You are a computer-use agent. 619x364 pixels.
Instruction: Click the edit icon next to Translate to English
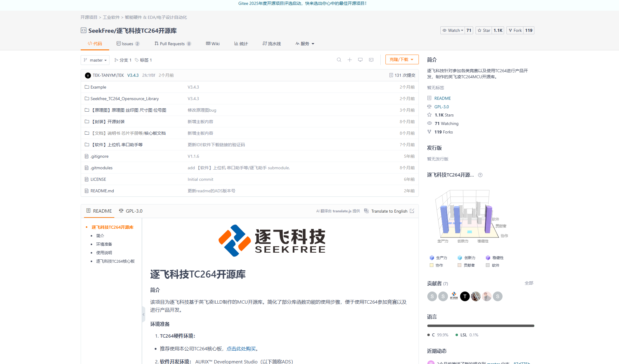pos(412,211)
